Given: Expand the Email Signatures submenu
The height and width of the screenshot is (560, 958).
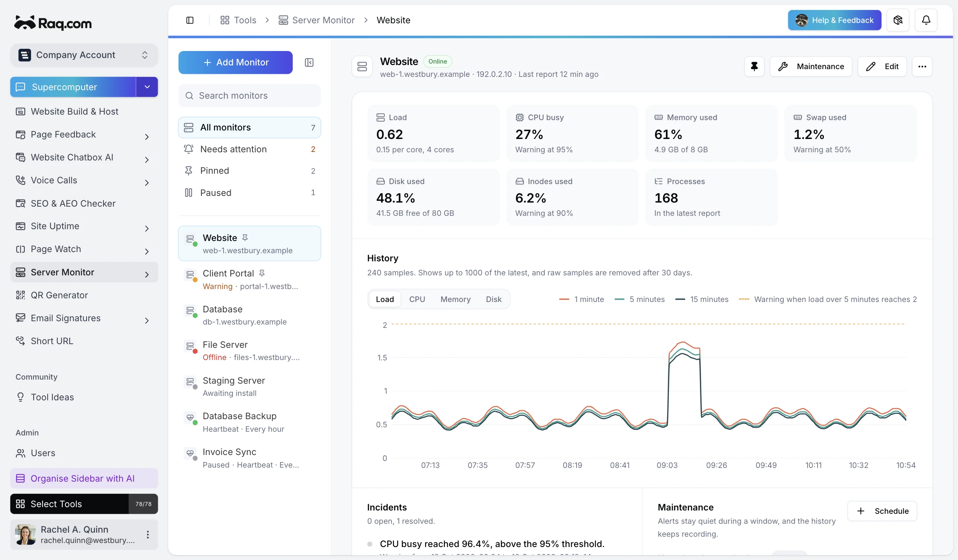Looking at the screenshot, I should (147, 320).
